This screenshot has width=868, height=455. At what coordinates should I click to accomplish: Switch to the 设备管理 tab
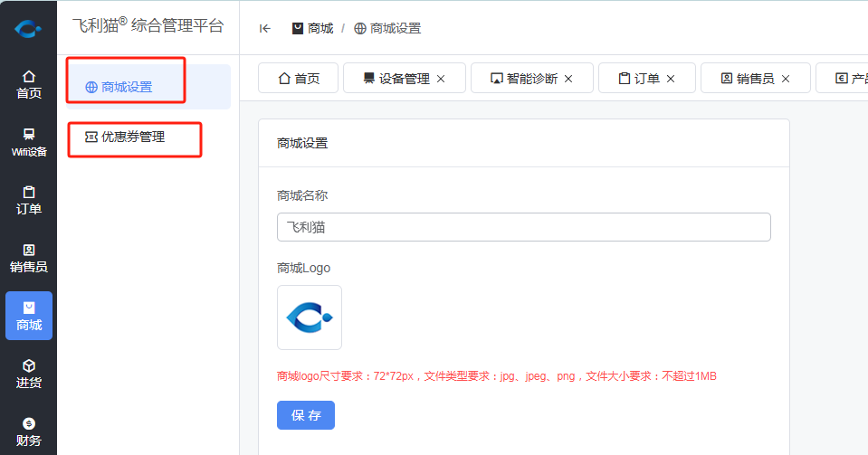pos(396,79)
